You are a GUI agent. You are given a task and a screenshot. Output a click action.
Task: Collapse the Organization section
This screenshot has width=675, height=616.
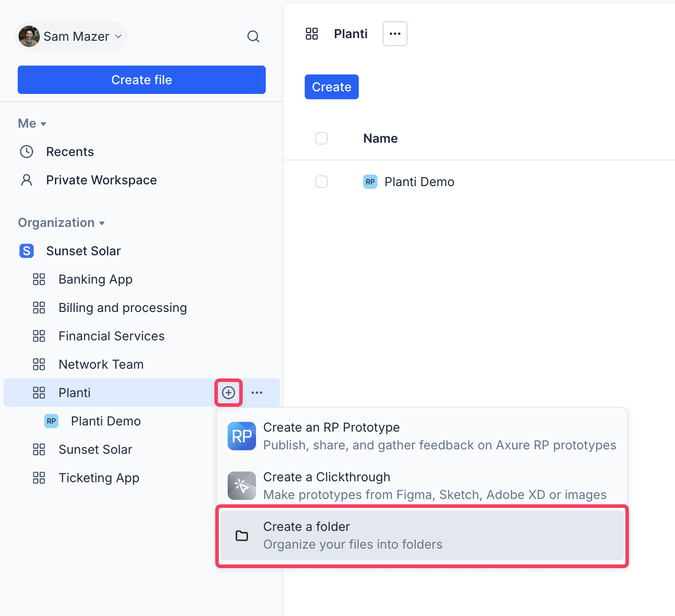point(61,222)
